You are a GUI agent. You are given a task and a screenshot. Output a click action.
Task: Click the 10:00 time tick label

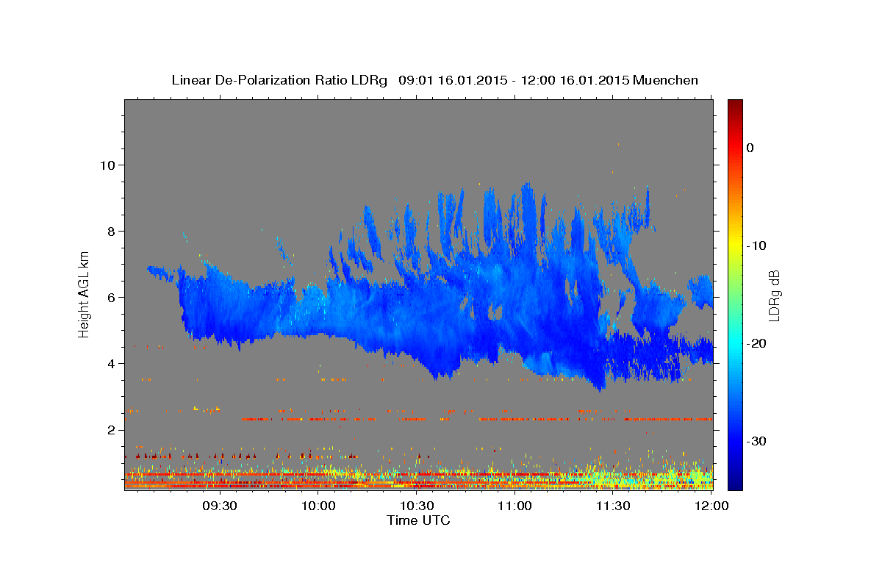318,506
